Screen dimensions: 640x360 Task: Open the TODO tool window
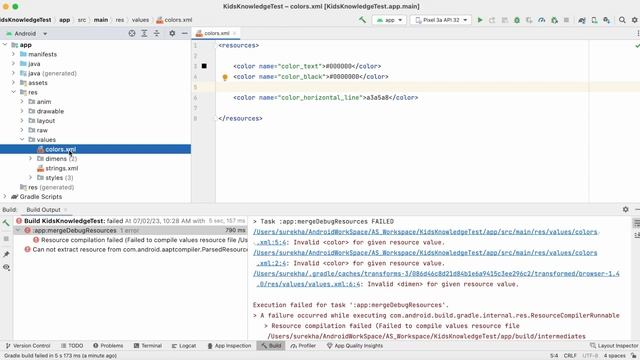(x=72, y=346)
